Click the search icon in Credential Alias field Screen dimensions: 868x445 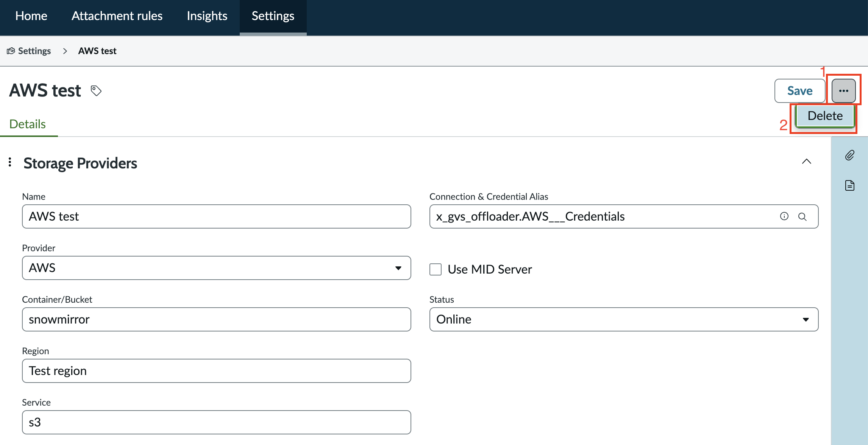pos(802,216)
